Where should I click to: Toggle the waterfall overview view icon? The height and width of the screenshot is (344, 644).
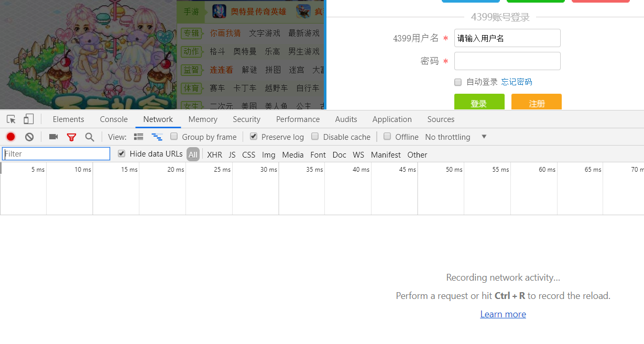tap(157, 137)
